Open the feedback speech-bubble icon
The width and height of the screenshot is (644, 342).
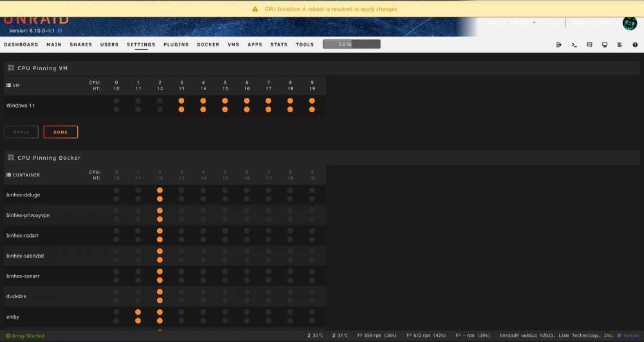589,44
